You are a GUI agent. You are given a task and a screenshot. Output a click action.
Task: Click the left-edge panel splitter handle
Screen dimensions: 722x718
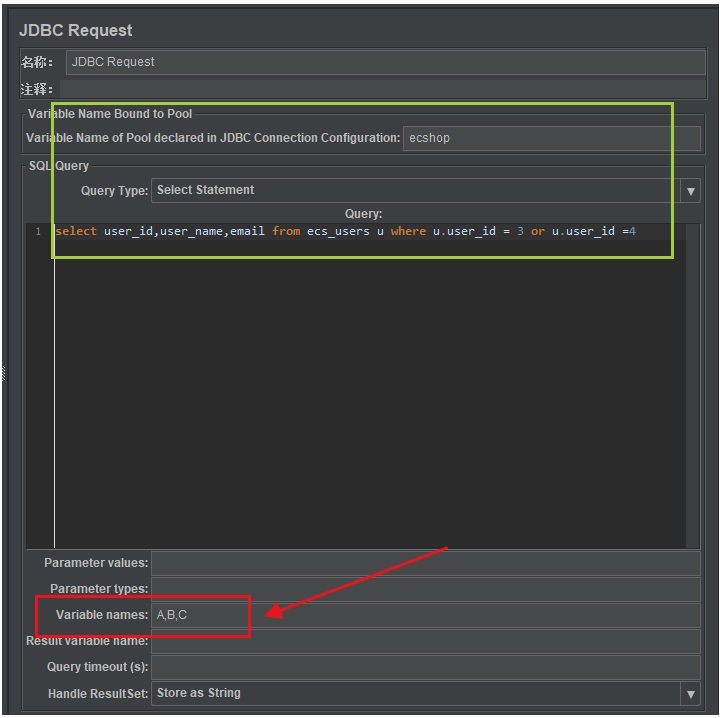(x=3, y=373)
